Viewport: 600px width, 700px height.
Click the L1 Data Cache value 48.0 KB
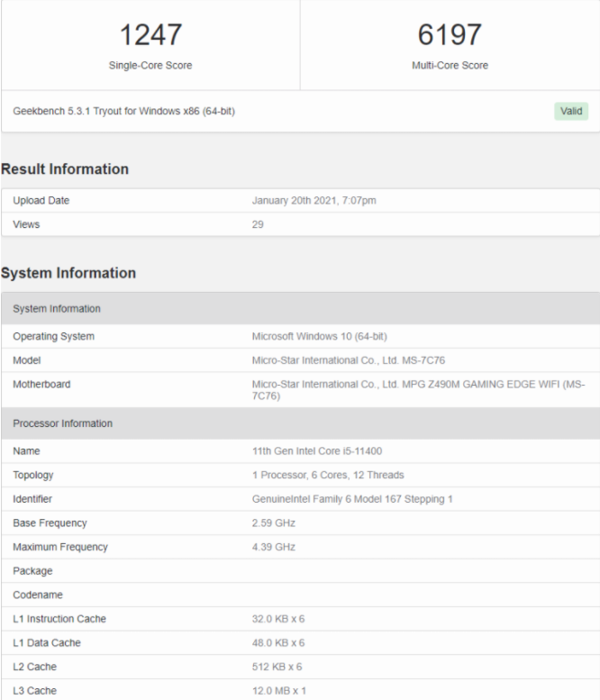278,642
